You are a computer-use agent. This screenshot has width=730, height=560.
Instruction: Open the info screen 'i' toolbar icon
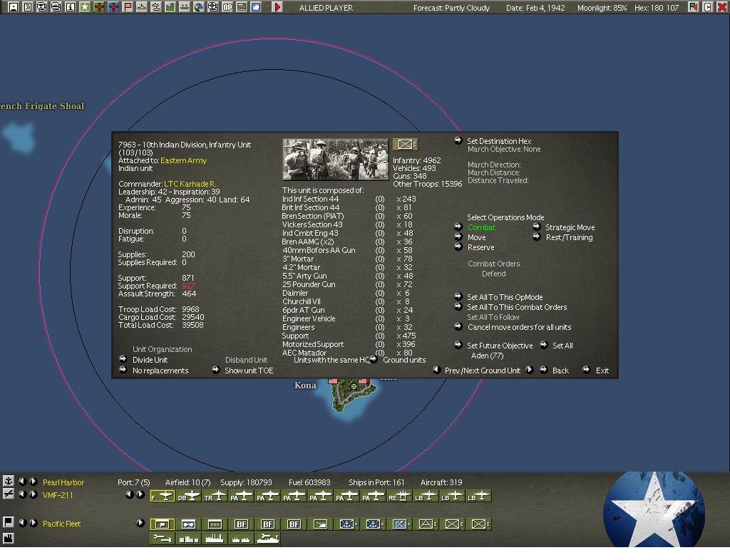[71, 7]
